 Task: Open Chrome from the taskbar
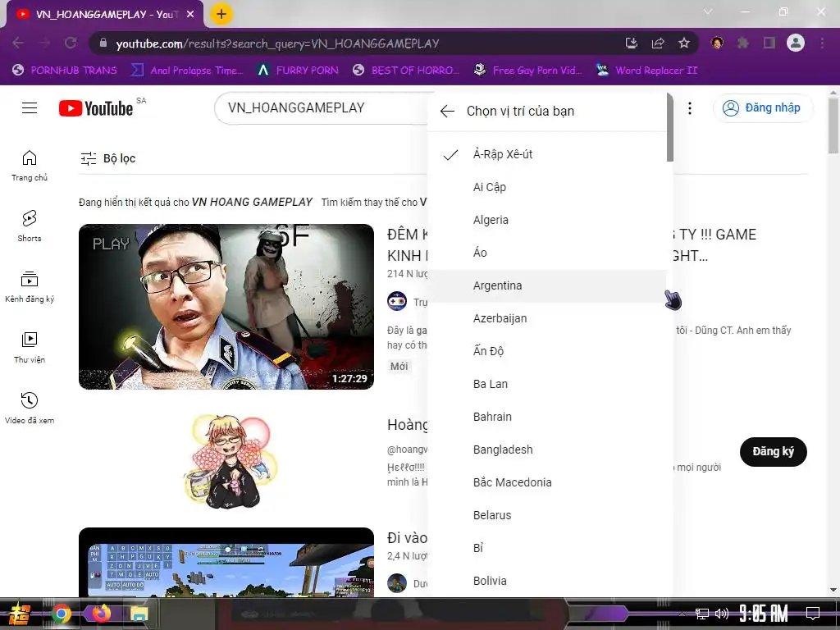click(x=62, y=614)
